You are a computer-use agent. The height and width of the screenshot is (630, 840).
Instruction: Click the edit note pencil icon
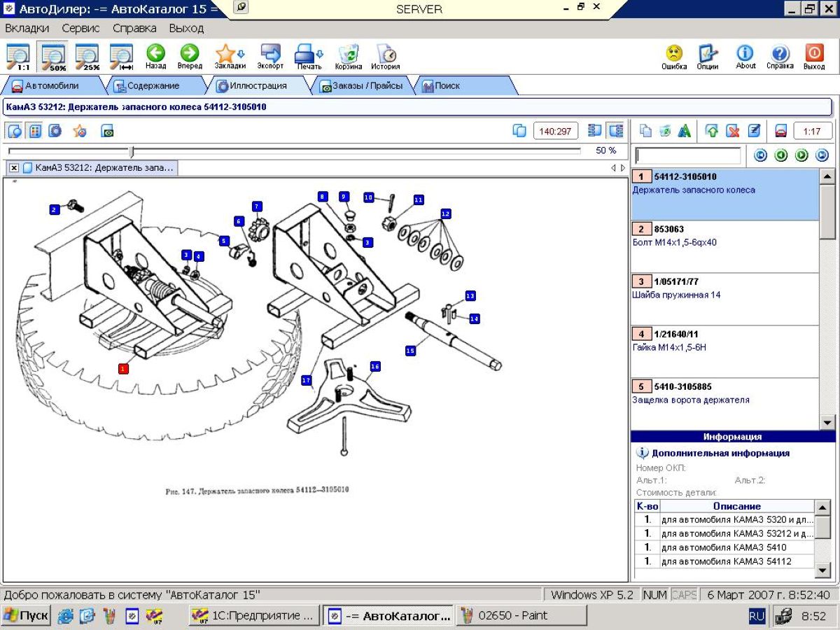tap(755, 131)
